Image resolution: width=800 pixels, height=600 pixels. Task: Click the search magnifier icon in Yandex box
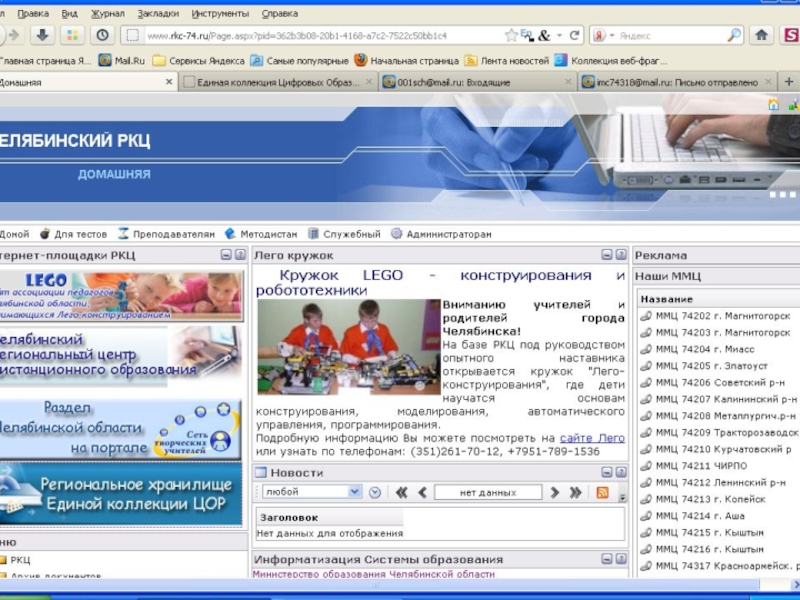coord(734,35)
